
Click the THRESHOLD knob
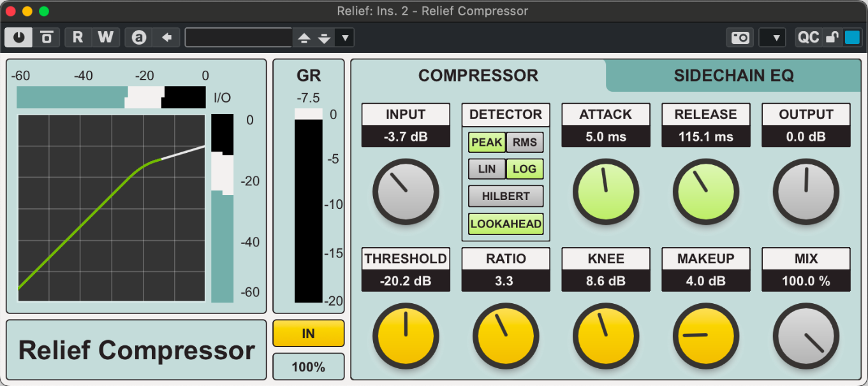coord(406,336)
